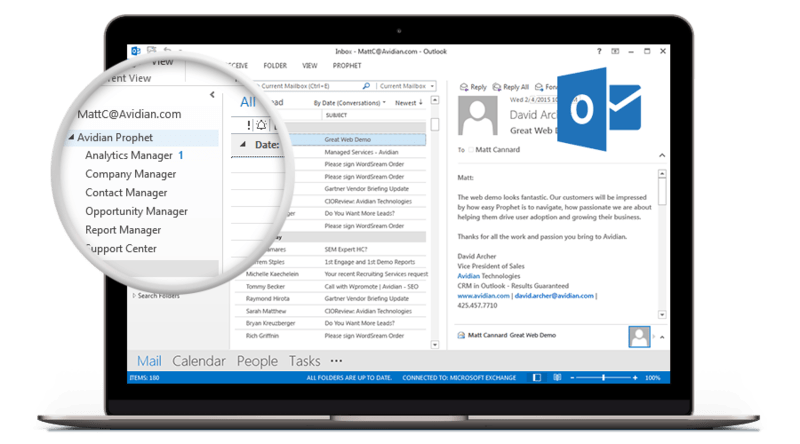This screenshot has width=800, height=444.
Task: Open Analytics Manager folder
Action: click(129, 155)
